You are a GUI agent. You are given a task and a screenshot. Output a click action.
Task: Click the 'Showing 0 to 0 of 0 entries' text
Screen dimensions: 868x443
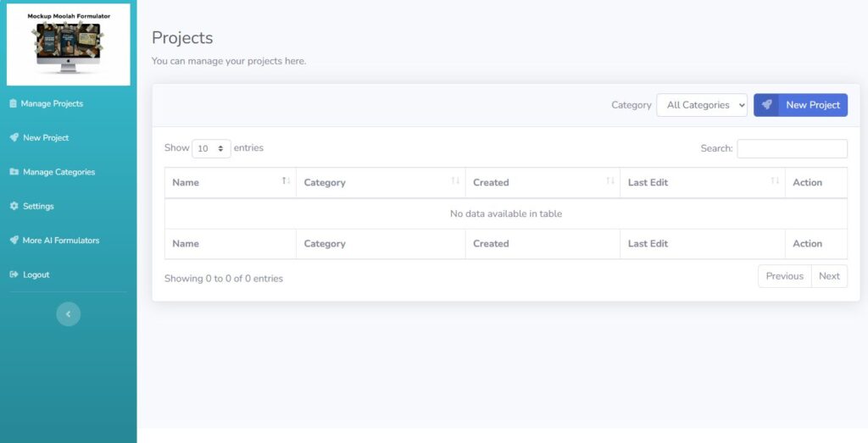(x=224, y=279)
